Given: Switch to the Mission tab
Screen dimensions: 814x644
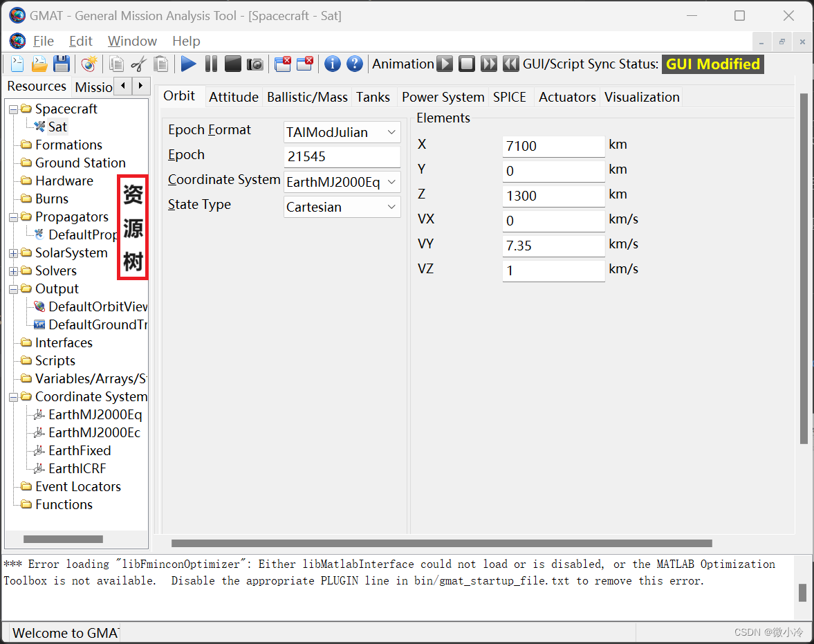Looking at the screenshot, I should tap(93, 86).
